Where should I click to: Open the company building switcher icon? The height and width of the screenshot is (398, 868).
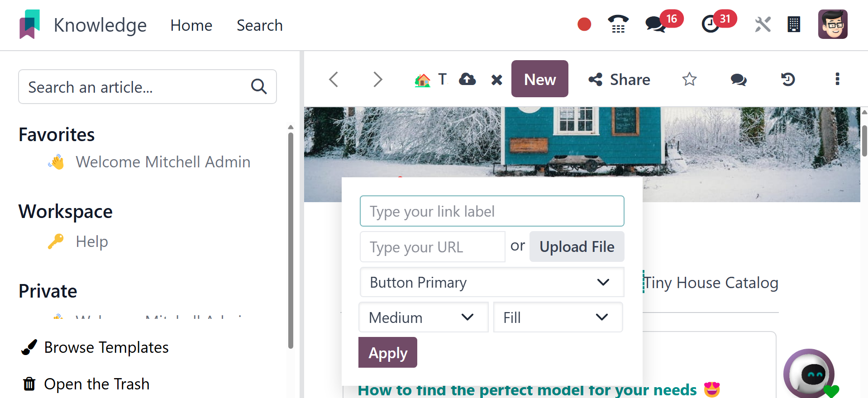[x=794, y=24]
